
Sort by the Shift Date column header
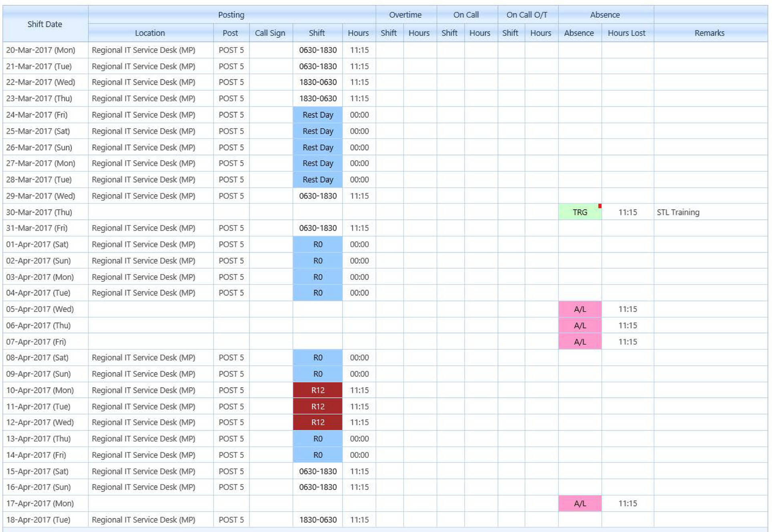(44, 24)
